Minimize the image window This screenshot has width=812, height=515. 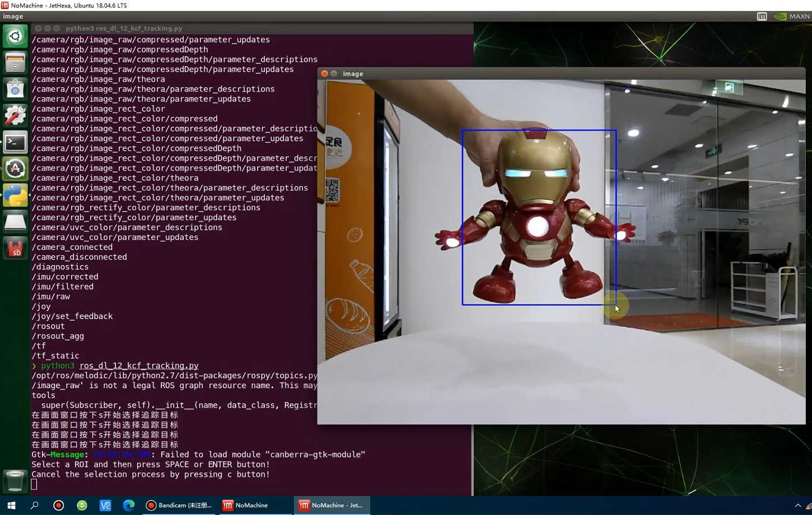(334, 73)
